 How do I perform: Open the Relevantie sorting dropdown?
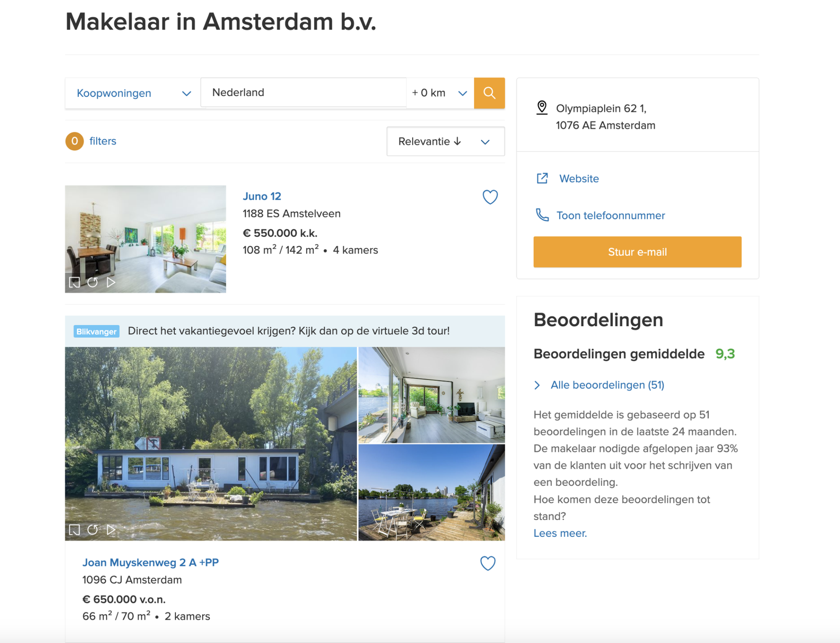point(445,141)
